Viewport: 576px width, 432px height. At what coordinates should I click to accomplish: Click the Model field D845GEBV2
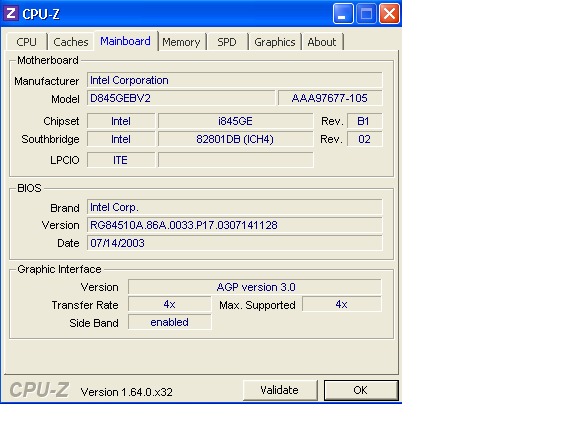point(181,98)
